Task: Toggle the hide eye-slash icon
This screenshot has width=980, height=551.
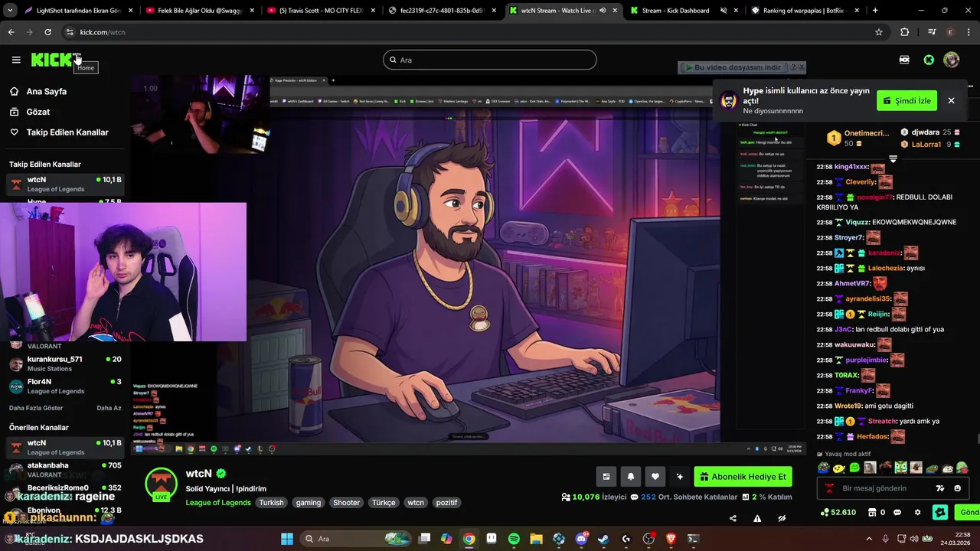Action: pos(782,518)
